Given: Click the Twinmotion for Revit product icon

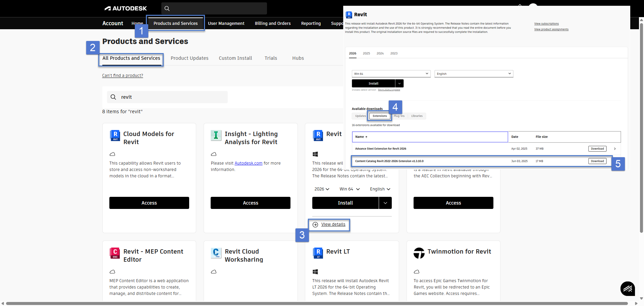Looking at the screenshot, I should (419, 253).
